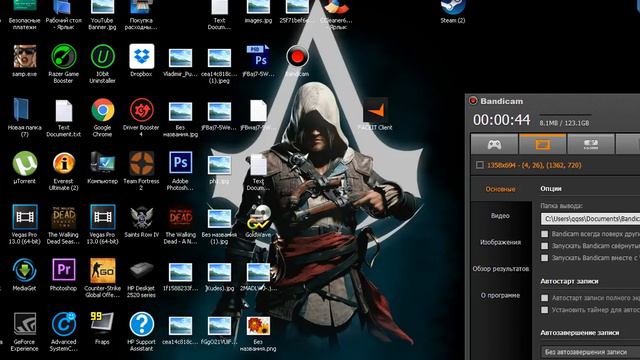
Task: Click the Без автозавершения записи field
Action: click(590, 351)
